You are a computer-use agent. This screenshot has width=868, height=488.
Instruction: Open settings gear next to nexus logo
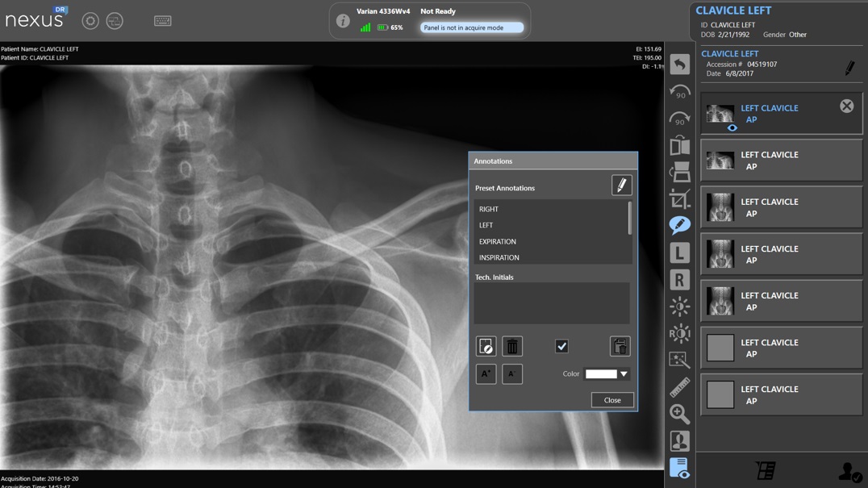90,21
